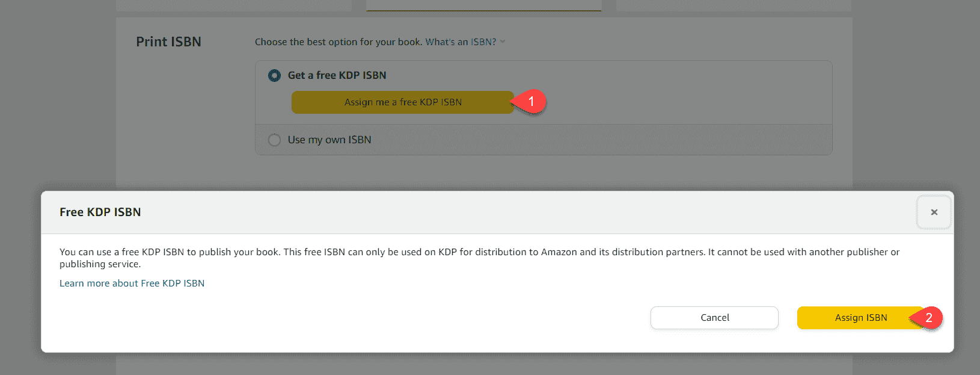Viewport: 980px width, 375px height.
Task: Click the Free KDP ISBN dialog title
Action: tap(100, 212)
